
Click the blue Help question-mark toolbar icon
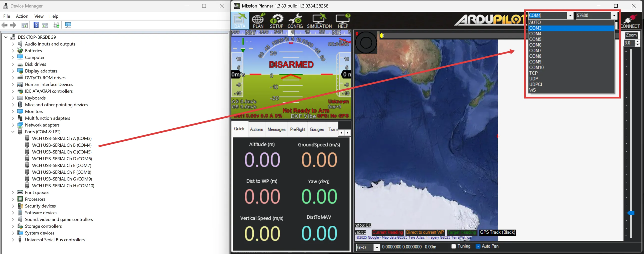pos(36,25)
